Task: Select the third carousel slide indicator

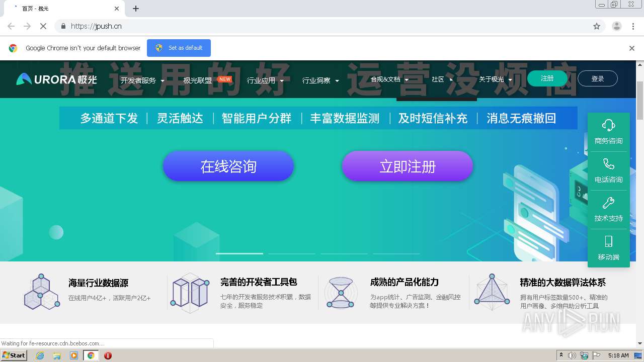Action: tap(344, 253)
